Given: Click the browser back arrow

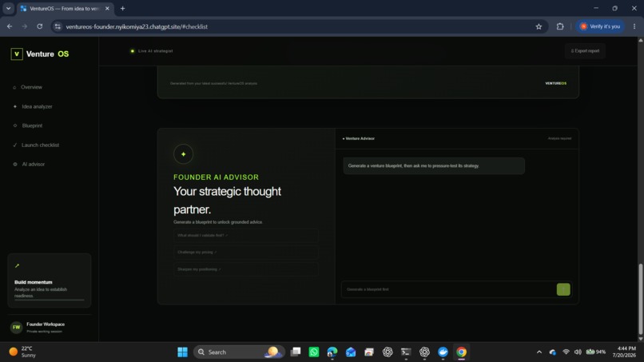Looking at the screenshot, I should (x=10, y=26).
